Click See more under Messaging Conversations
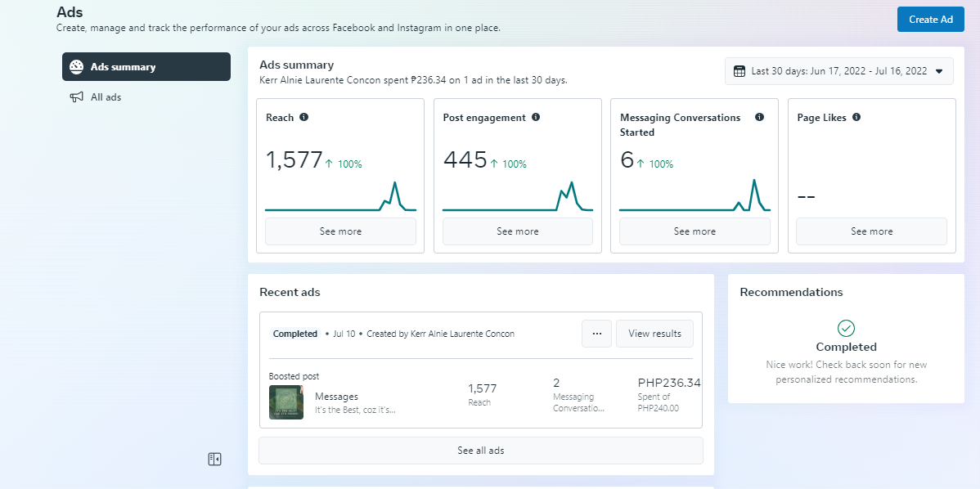The image size is (980, 489). pos(695,231)
